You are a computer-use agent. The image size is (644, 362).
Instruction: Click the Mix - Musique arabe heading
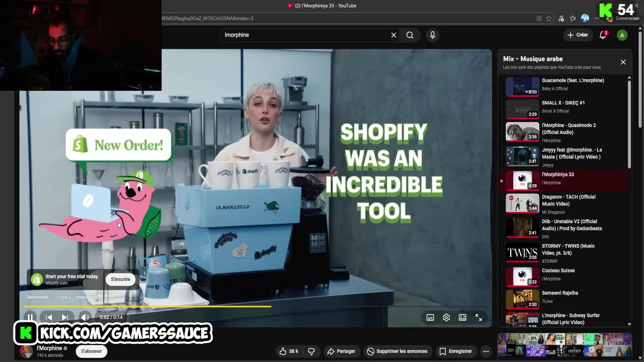pos(533,59)
